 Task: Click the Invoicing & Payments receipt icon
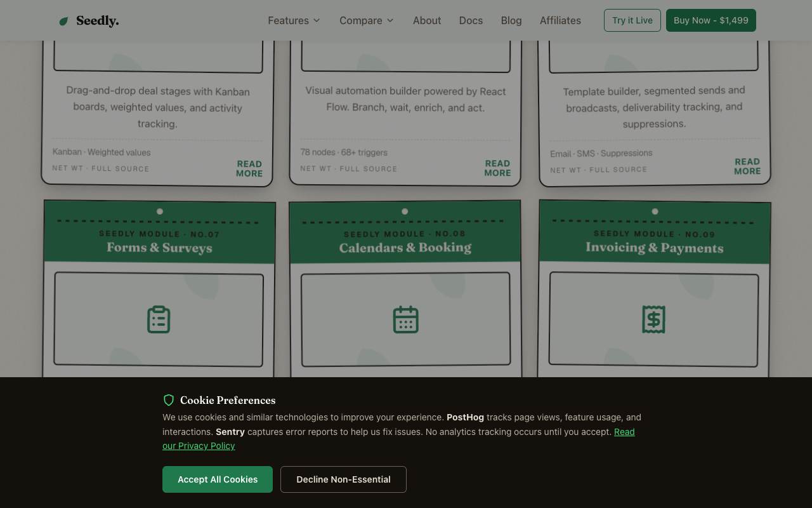pyautogui.click(x=653, y=319)
